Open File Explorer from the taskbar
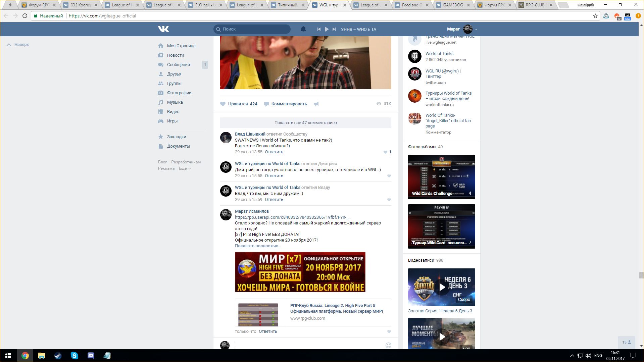 [x=41, y=356]
